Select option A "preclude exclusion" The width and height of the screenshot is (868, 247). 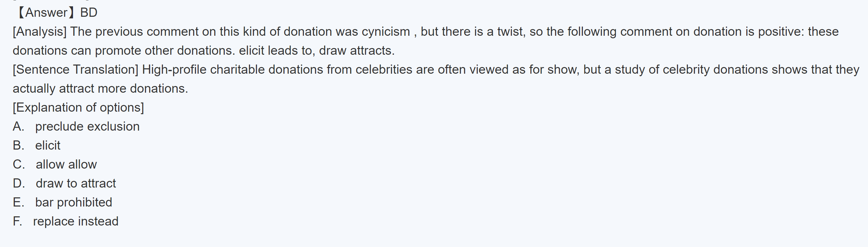pos(87,127)
